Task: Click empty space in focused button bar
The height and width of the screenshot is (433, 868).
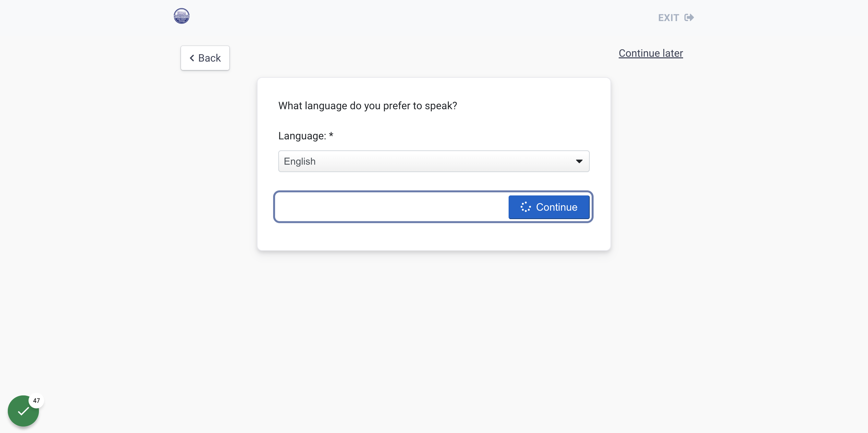Action: click(x=391, y=207)
